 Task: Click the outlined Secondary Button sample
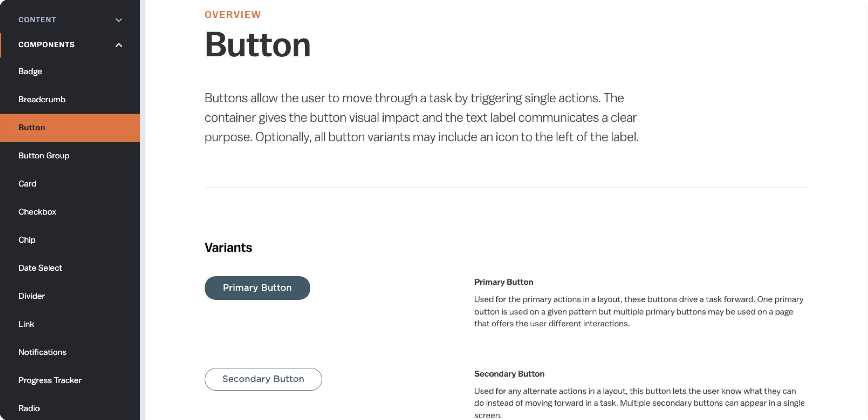pyautogui.click(x=263, y=379)
